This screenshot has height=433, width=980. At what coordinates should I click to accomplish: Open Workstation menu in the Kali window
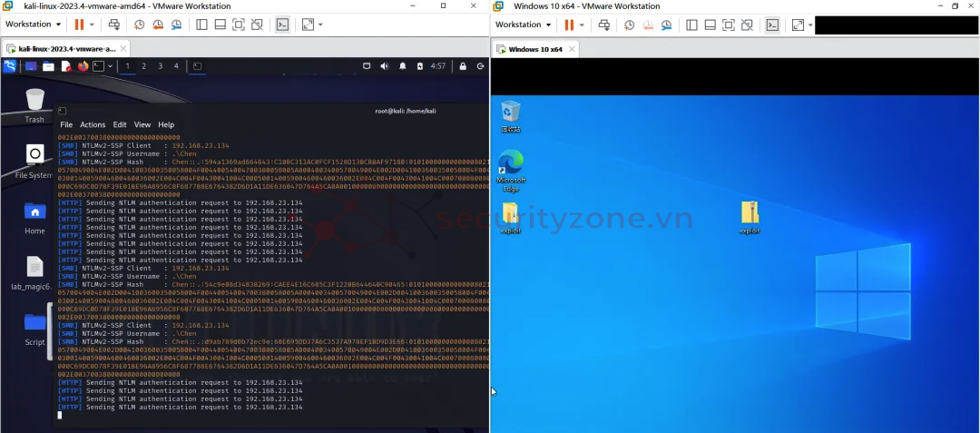[x=34, y=25]
